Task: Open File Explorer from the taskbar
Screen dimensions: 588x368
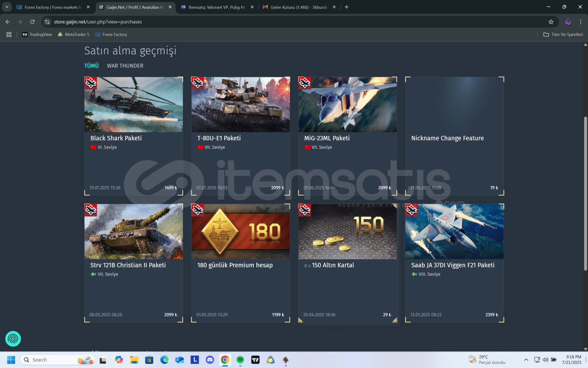Action: 134,360
